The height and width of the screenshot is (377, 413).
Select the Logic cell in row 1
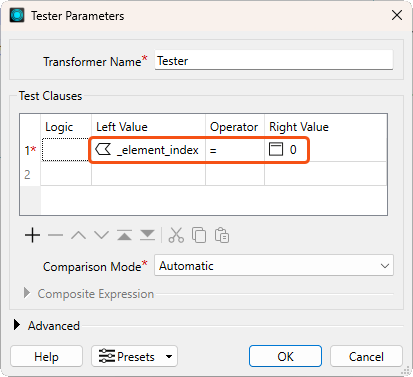tap(66, 150)
